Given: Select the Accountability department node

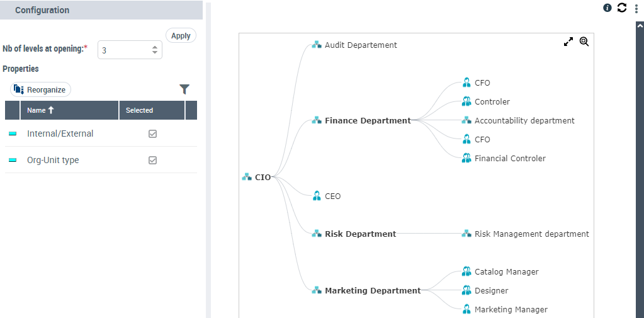Looking at the screenshot, I should [x=524, y=120].
